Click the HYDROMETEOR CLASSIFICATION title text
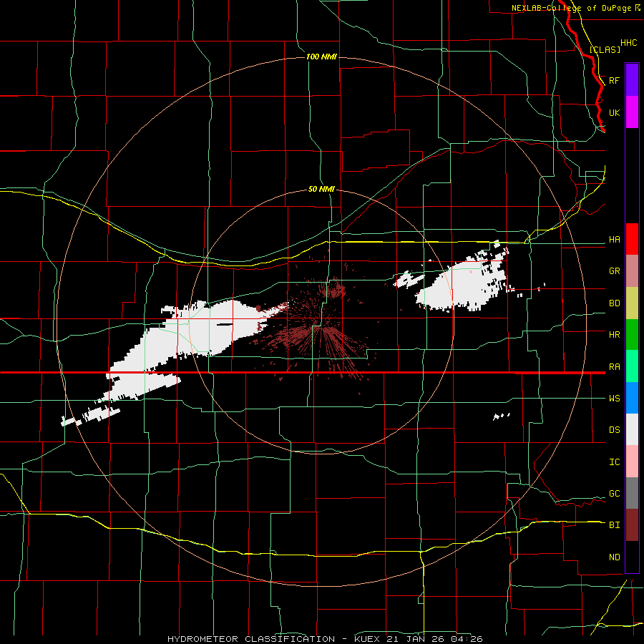Viewport: 644px width, 644px height. coord(251,639)
